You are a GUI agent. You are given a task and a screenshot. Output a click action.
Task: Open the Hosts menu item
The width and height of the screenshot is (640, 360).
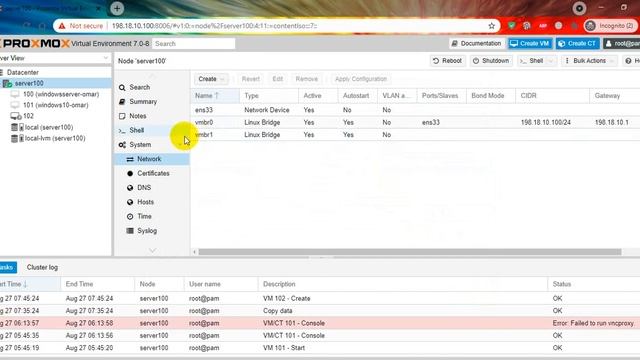click(145, 202)
